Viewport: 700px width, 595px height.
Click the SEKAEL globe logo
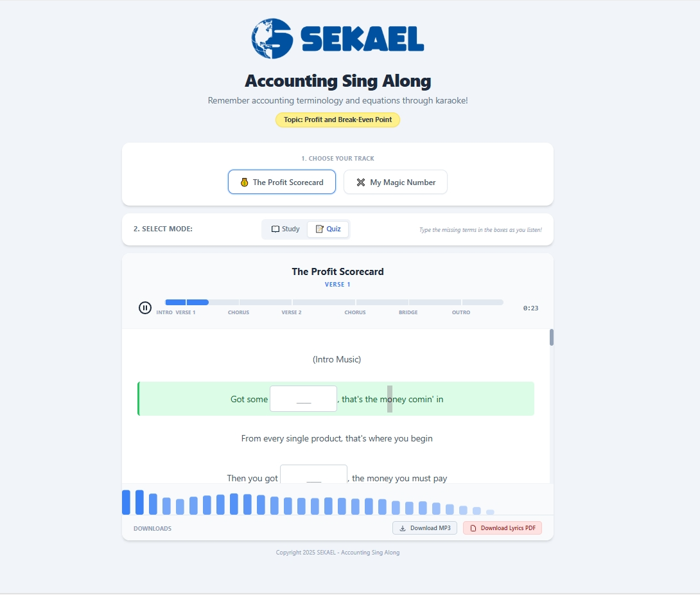pyautogui.click(x=272, y=39)
